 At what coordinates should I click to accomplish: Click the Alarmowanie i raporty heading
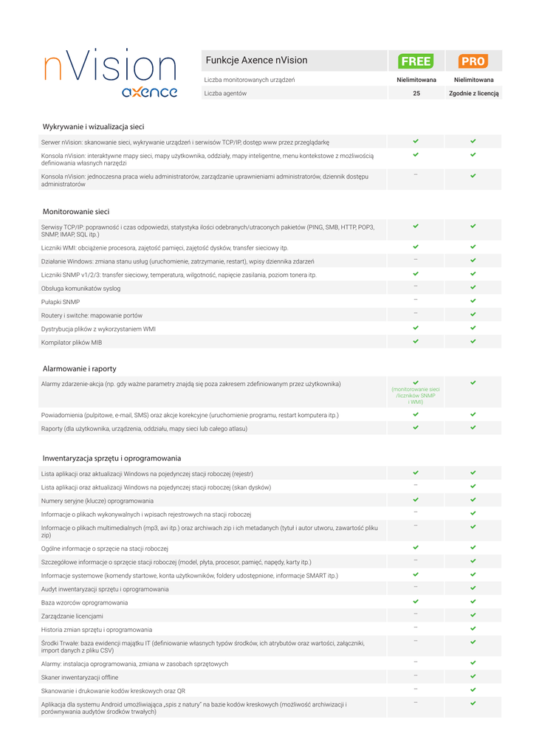(x=79, y=368)
